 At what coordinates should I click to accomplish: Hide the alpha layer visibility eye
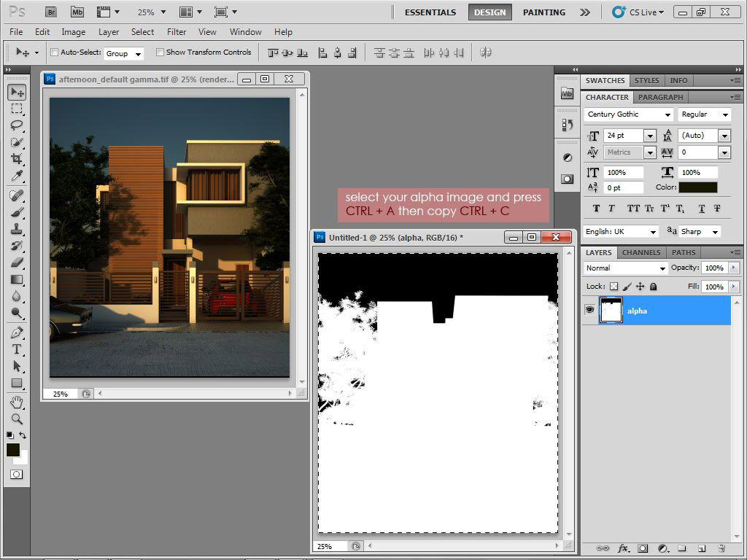[x=589, y=310]
